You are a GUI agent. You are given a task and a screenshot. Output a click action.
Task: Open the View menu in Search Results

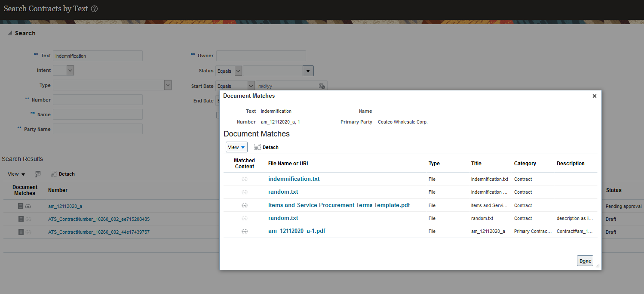16,174
